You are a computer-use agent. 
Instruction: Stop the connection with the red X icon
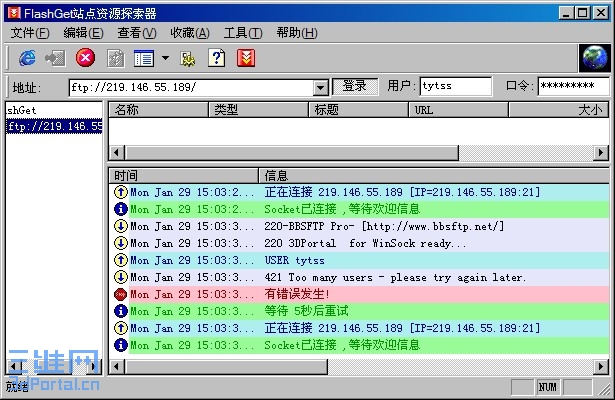[x=85, y=58]
